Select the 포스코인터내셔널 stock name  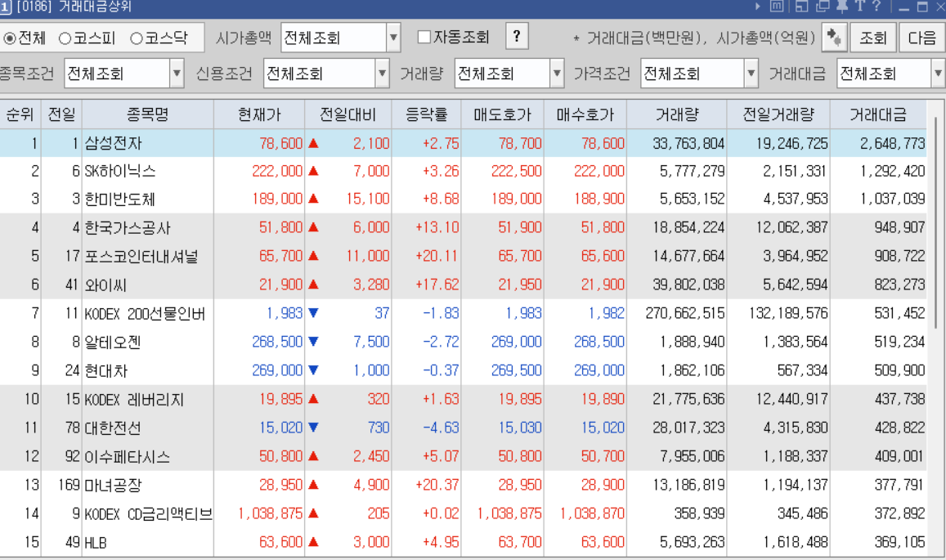141,257
